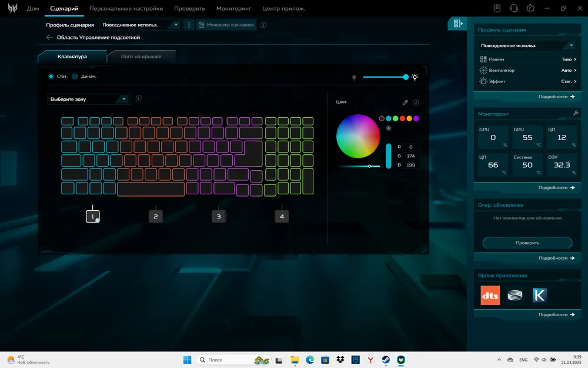588x368 pixels.
Task: Click the wrench icon in Мониторинг panel
Action: [575, 113]
